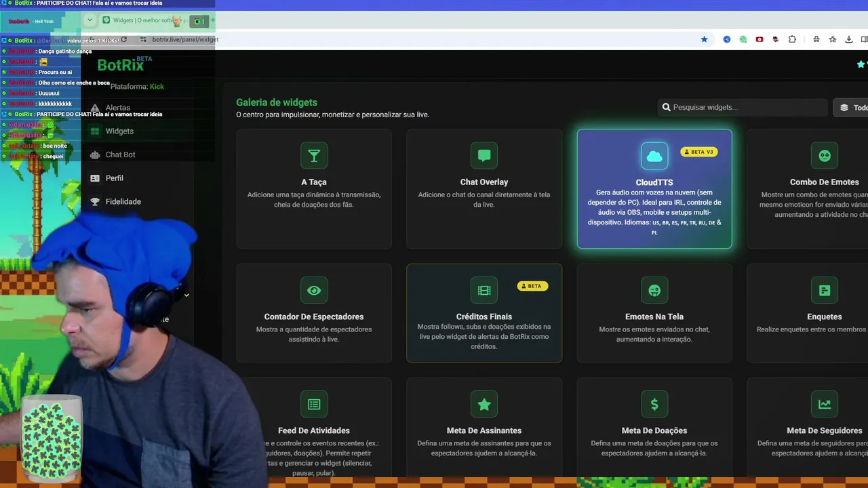868x488 pixels.
Task: Open the A Taça widget cup icon
Action: [314, 156]
